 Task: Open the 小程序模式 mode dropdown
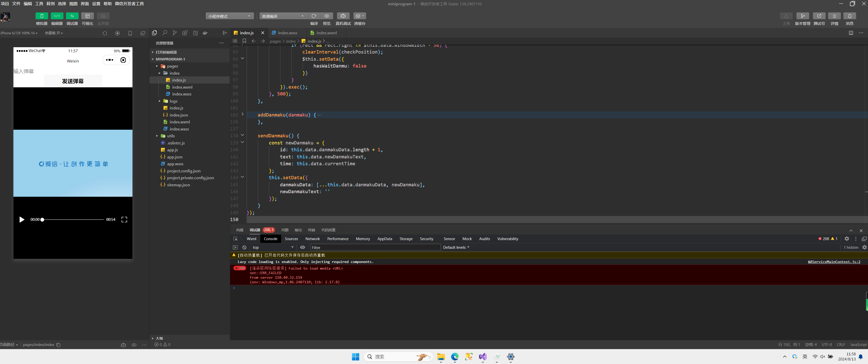pos(229,16)
